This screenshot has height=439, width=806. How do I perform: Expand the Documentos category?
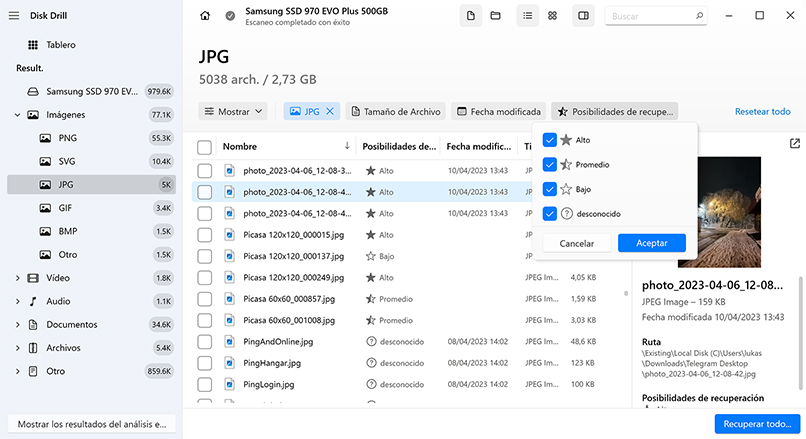(17, 324)
